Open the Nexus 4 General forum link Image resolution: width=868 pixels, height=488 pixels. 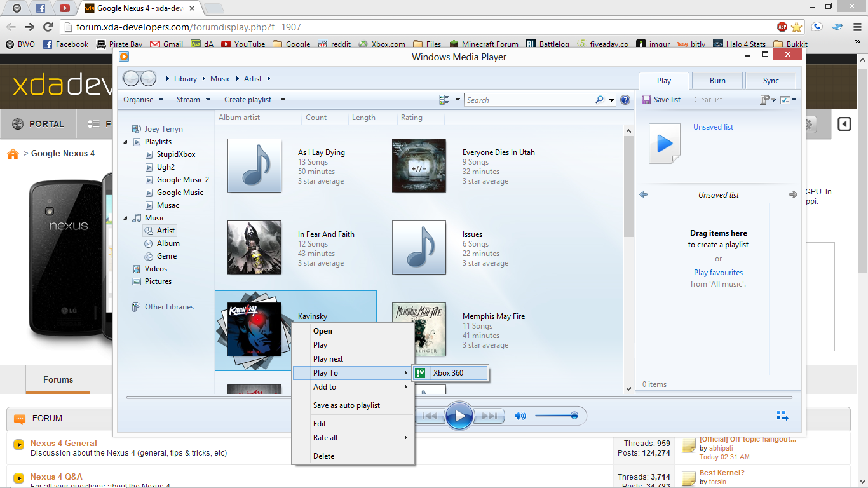coord(64,443)
